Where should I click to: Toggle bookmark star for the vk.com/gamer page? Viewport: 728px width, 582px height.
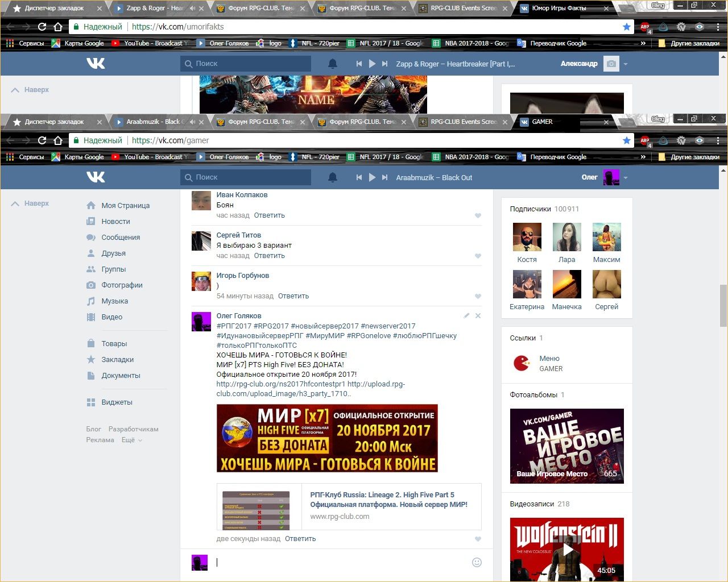pyautogui.click(x=627, y=140)
